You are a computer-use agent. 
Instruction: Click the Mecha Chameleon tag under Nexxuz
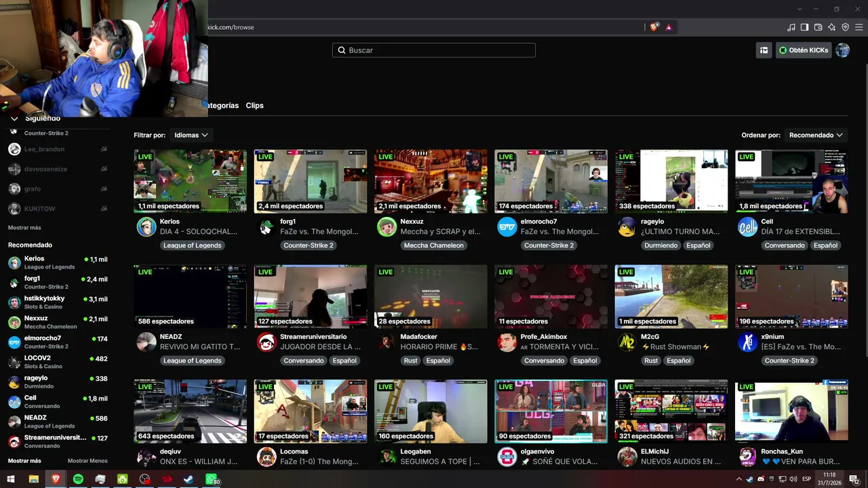click(x=434, y=245)
